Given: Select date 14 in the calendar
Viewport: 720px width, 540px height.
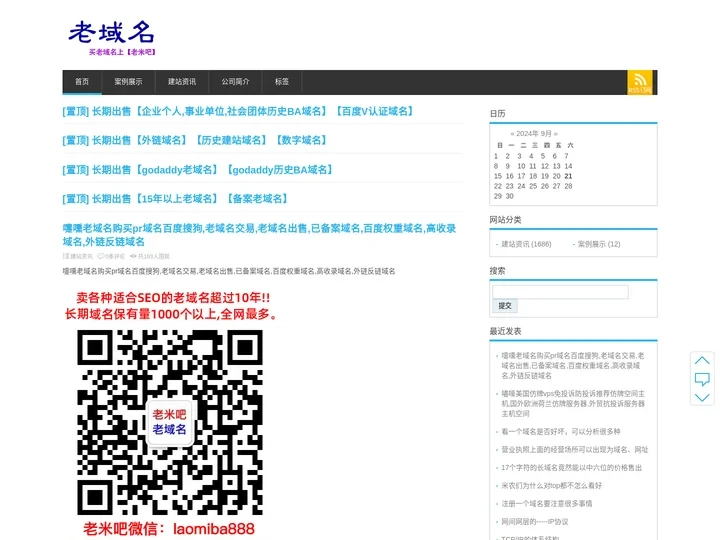Looking at the screenshot, I should tap(568, 166).
